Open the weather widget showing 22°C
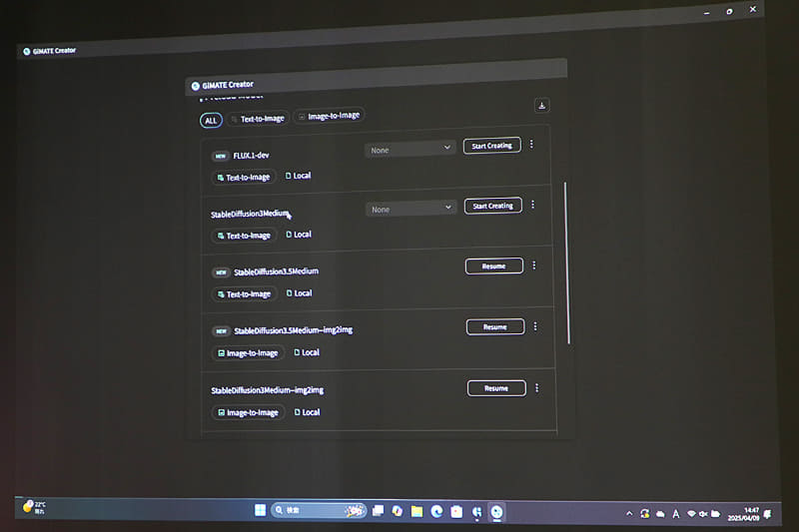The width and height of the screenshot is (799, 532). [x=35, y=507]
